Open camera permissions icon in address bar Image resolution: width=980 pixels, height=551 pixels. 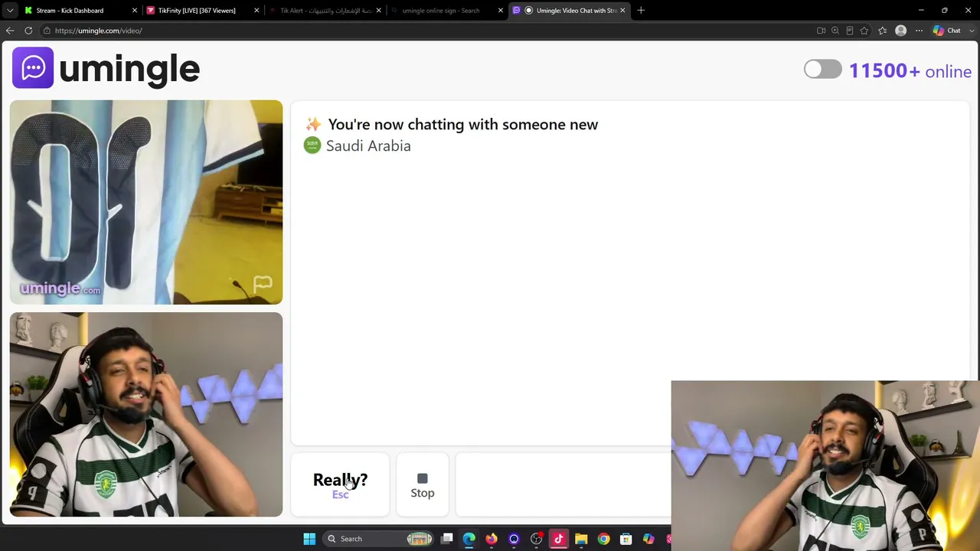coord(821,31)
